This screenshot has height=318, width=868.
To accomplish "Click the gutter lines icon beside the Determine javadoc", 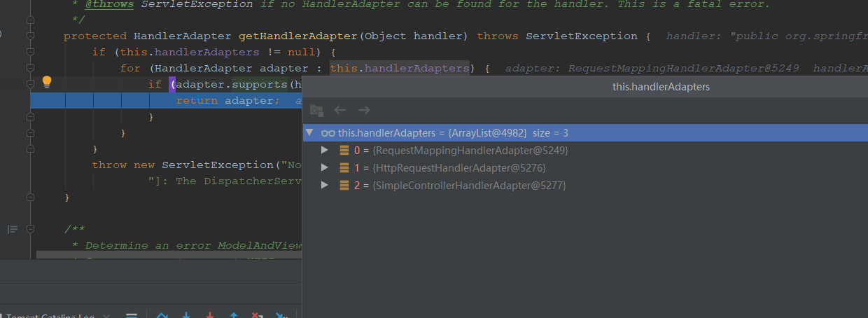I will (x=12, y=229).
